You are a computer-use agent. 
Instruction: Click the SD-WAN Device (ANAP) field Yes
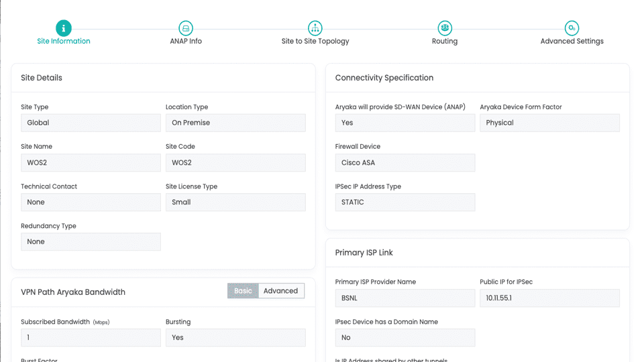click(405, 123)
